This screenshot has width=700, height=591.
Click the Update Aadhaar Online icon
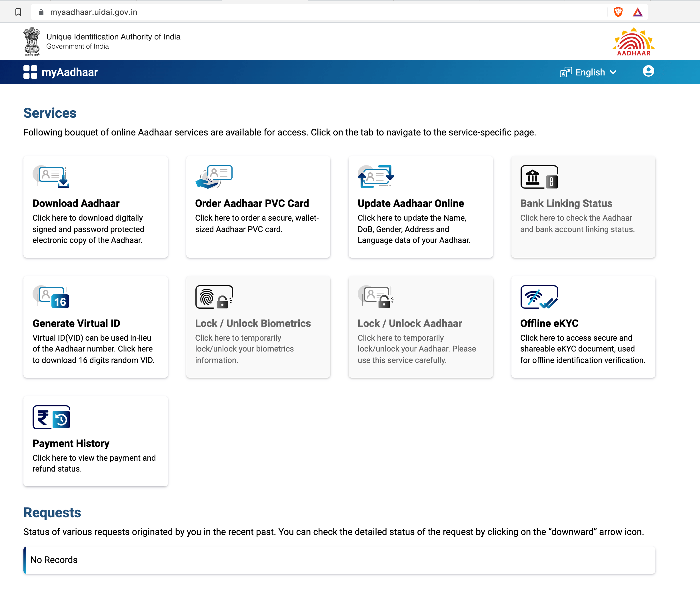click(x=376, y=177)
